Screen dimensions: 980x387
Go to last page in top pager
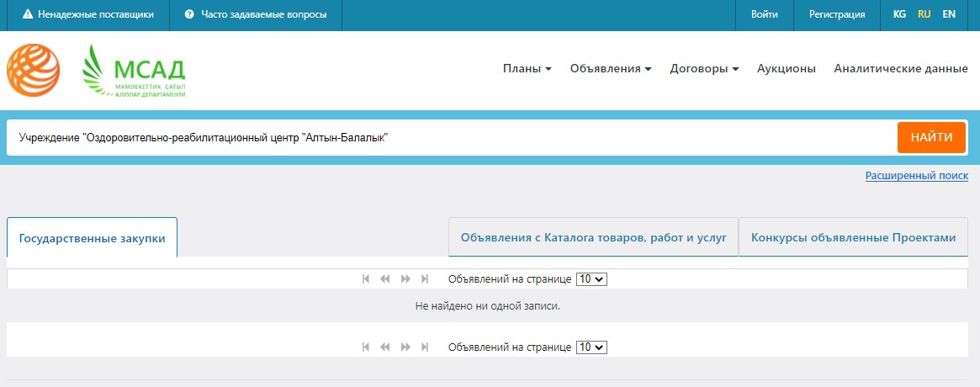pos(425,278)
